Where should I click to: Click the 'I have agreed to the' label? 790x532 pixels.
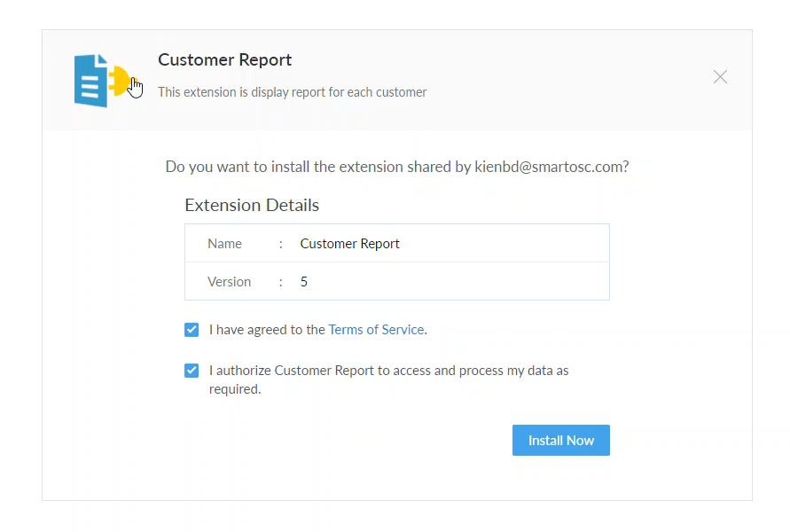(267, 330)
